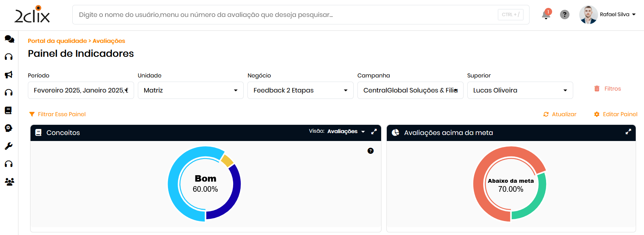The image size is (644, 235).
Task: Click the wrench tools sidebar icon
Action: (x=9, y=146)
